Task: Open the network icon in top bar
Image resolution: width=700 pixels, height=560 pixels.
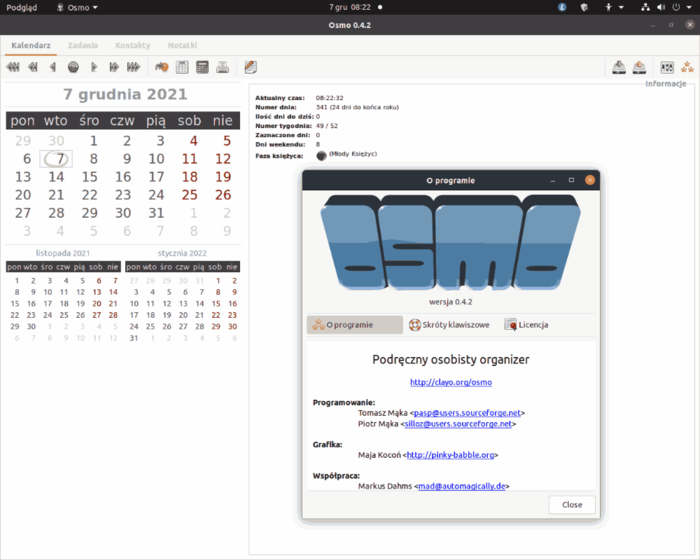Action: point(645,7)
